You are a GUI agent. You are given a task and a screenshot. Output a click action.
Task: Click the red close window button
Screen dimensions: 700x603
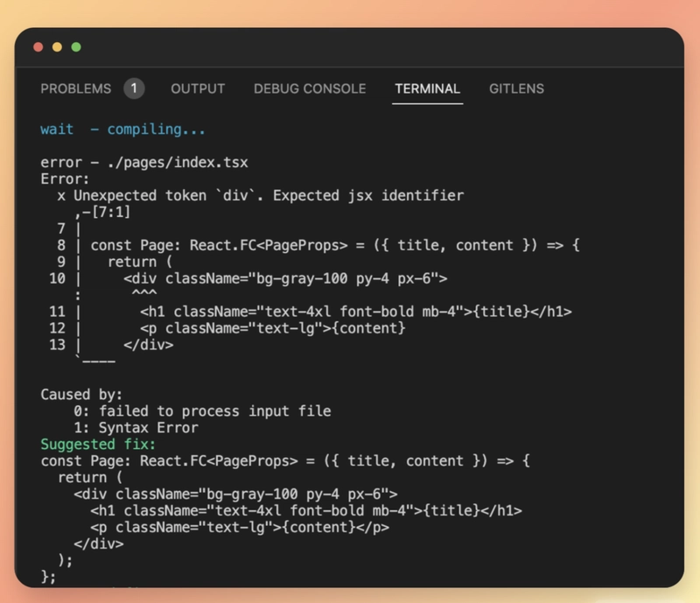38,46
